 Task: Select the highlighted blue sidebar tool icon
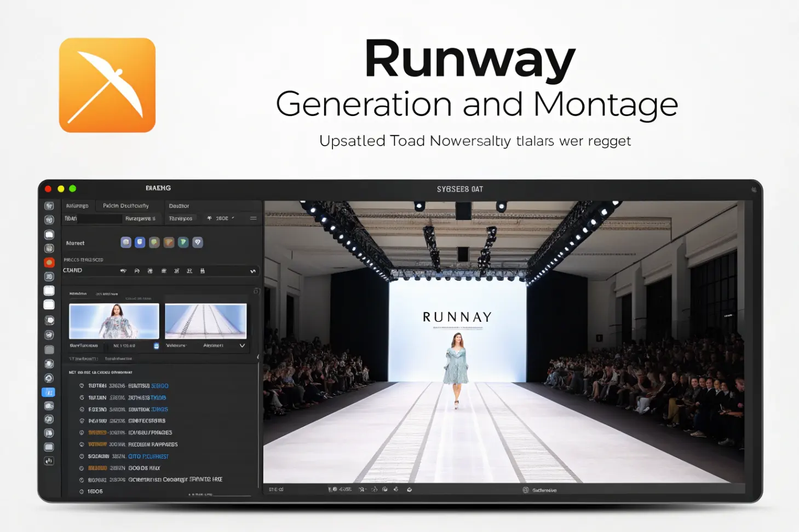pyautogui.click(x=49, y=392)
